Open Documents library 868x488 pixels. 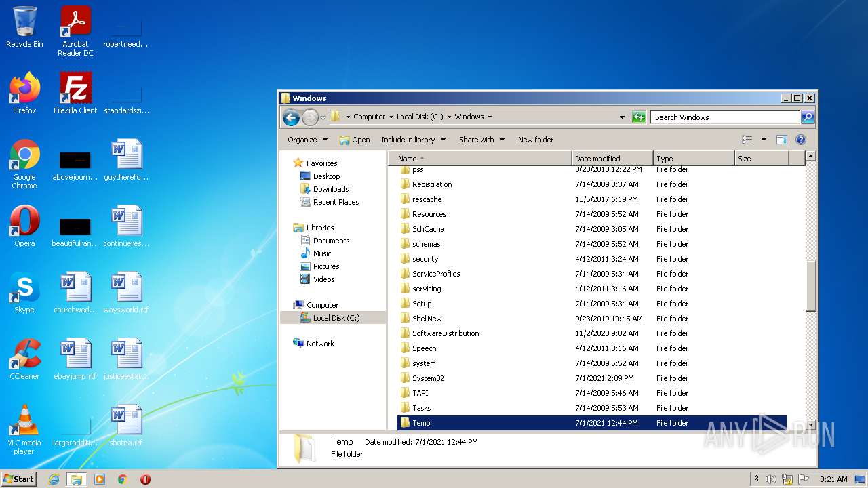[x=331, y=241]
